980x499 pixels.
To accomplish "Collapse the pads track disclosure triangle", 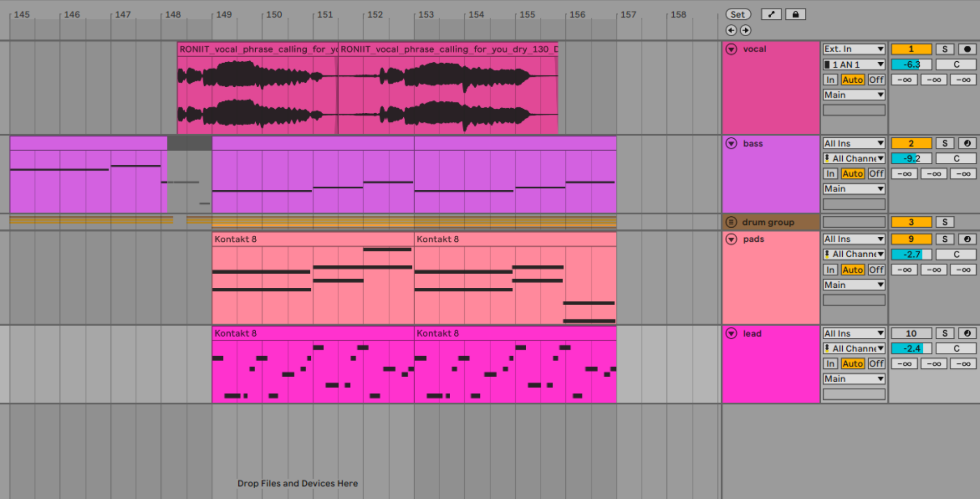I will (x=731, y=239).
